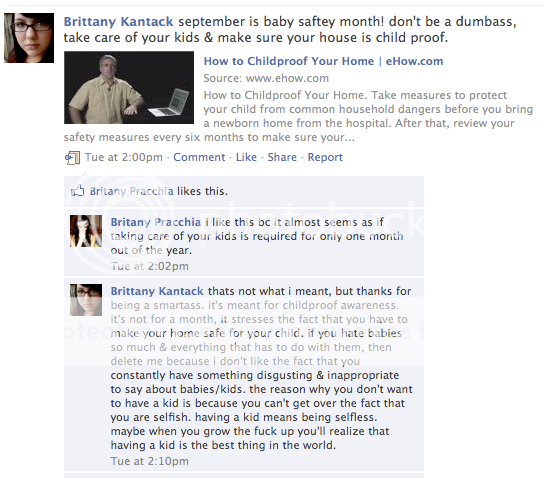Open Brittany Kantack's name on the main post
Screen dimensions: 547x478
click(x=118, y=22)
